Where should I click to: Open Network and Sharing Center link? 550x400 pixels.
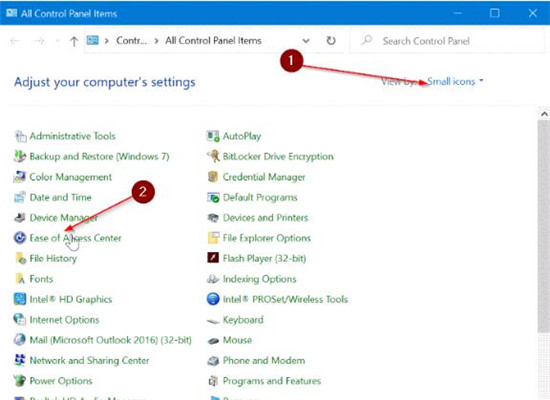click(89, 360)
